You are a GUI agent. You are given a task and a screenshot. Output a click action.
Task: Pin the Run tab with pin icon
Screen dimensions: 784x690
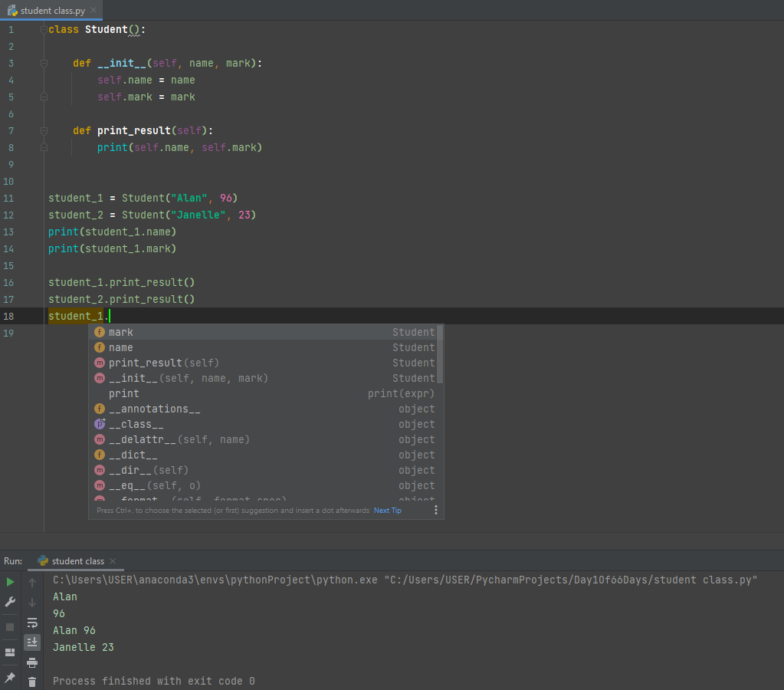[x=10, y=678]
